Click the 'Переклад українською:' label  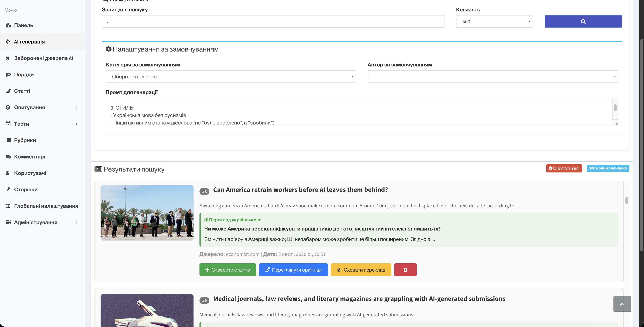point(233,220)
